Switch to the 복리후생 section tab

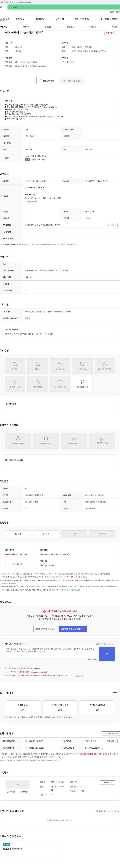[x=70, y=27]
